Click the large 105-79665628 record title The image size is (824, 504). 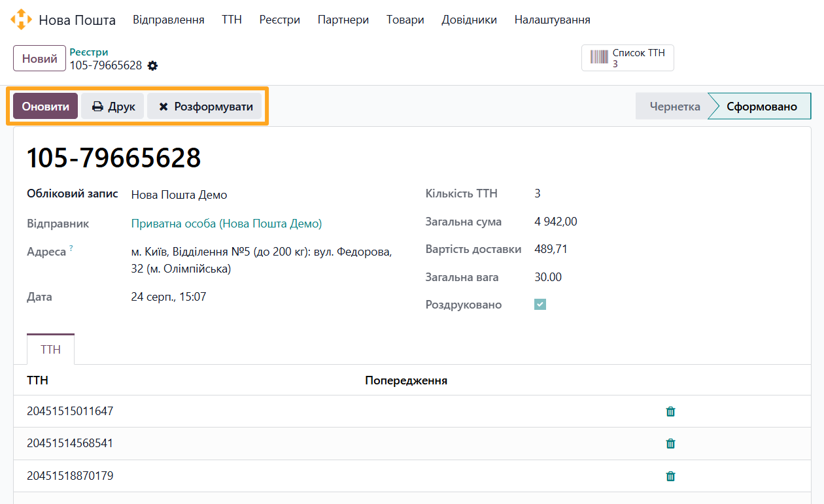pyautogui.click(x=114, y=158)
